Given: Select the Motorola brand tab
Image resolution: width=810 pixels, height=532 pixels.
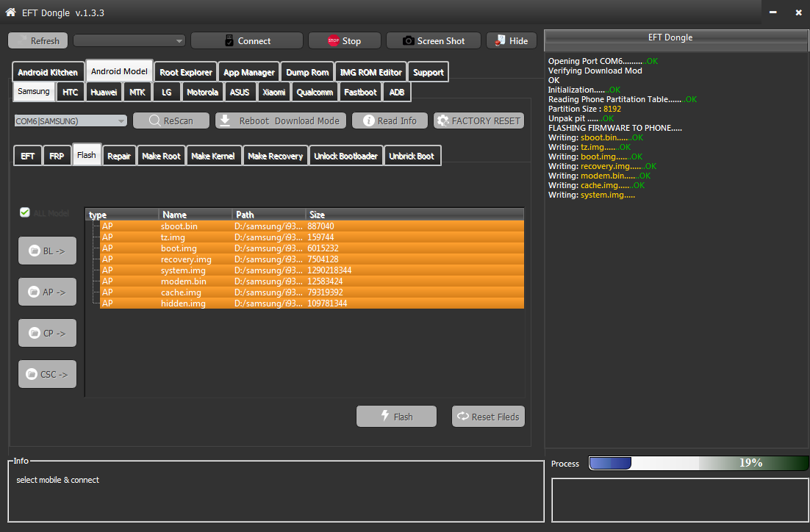Looking at the screenshot, I should click(x=203, y=92).
